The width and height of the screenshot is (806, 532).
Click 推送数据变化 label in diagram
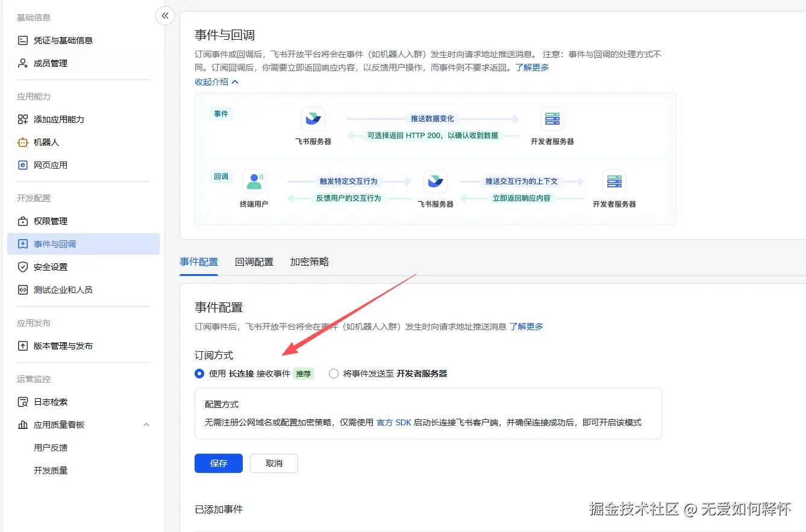point(433,119)
